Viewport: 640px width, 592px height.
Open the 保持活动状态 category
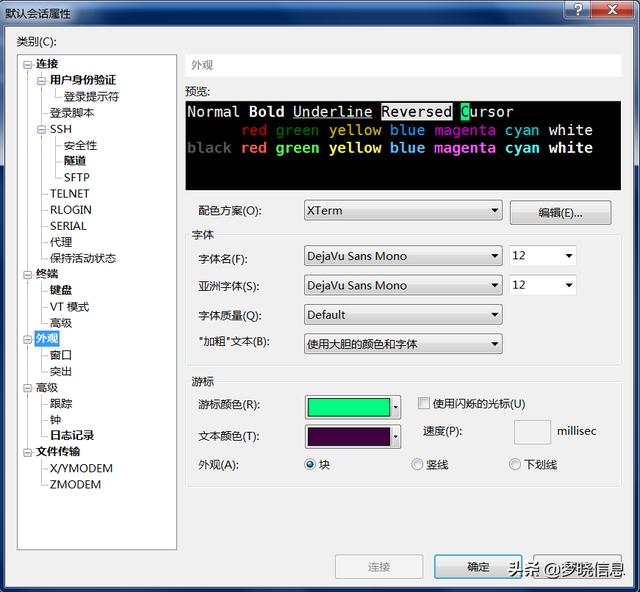click(83, 258)
